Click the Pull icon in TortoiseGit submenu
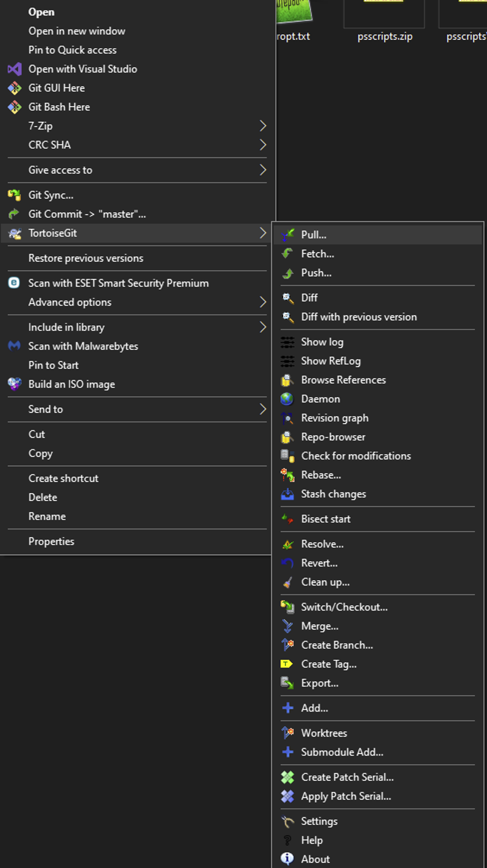487x868 pixels. coord(287,234)
